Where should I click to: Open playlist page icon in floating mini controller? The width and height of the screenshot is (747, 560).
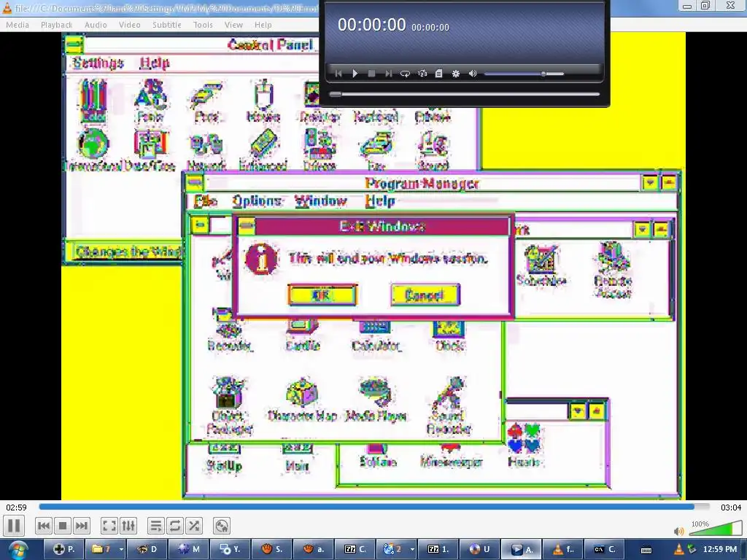(x=438, y=74)
